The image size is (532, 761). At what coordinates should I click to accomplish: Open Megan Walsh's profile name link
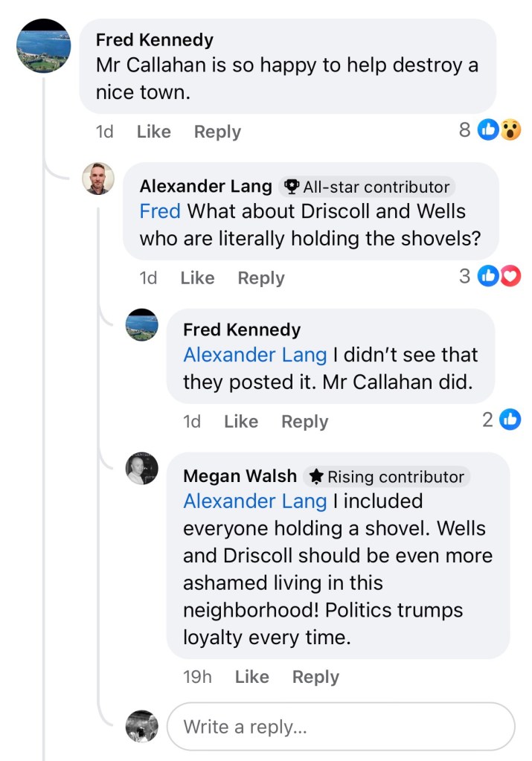coord(240,476)
